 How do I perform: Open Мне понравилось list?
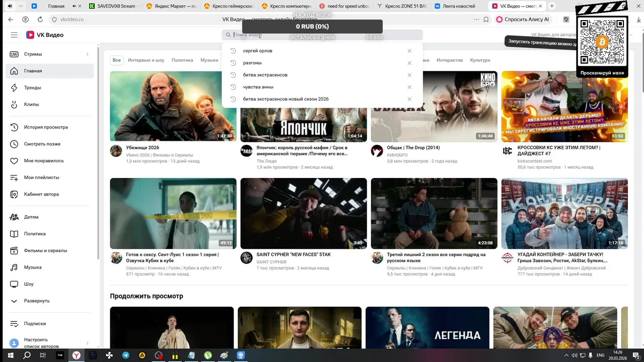pos(49,161)
